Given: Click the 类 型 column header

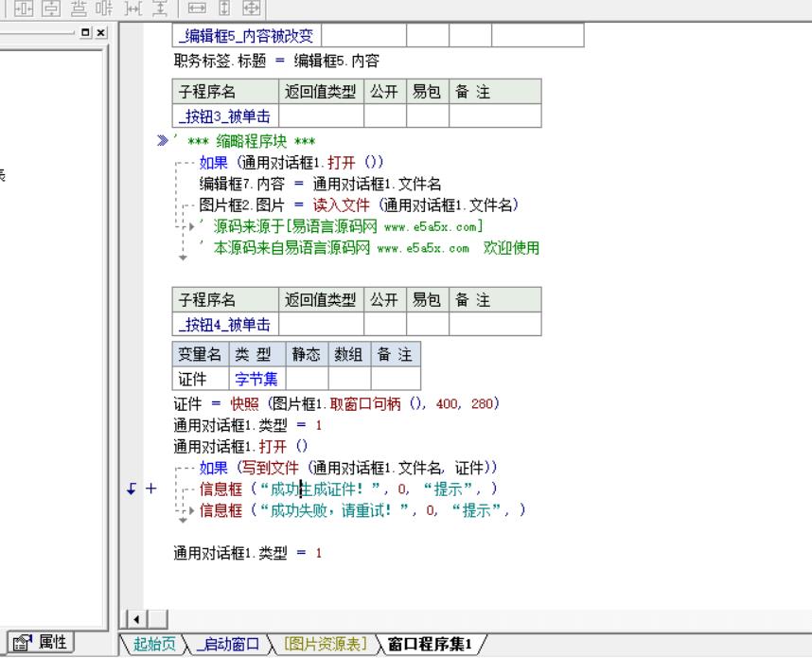Looking at the screenshot, I should 257,354.
